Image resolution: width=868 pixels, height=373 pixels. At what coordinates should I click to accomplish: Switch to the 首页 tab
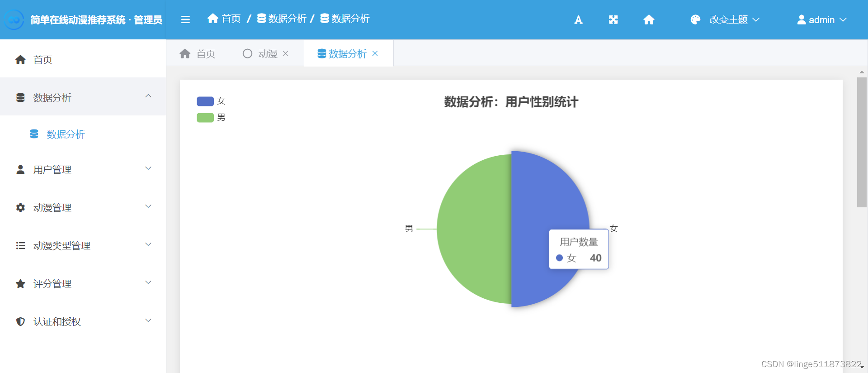click(x=198, y=53)
